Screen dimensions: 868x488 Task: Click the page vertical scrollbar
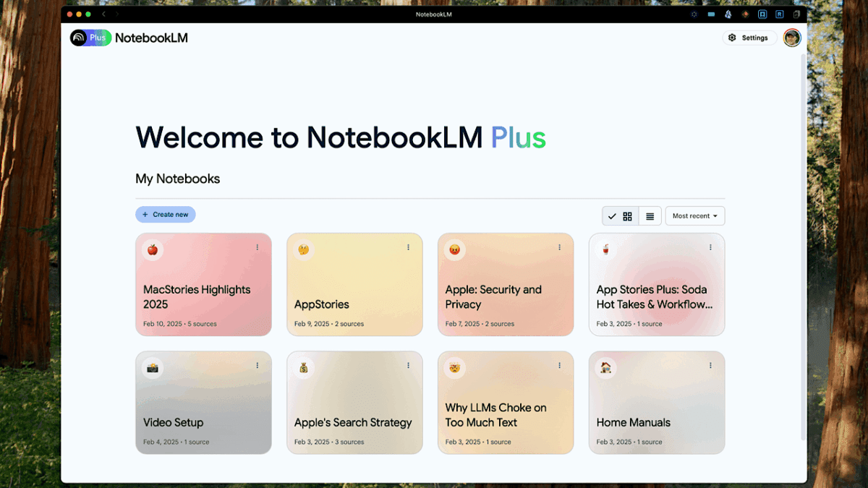[803, 246]
